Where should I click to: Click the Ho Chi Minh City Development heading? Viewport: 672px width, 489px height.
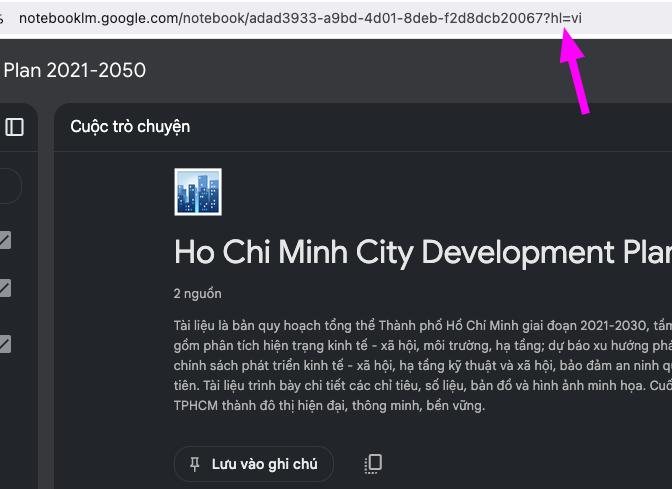[420, 252]
